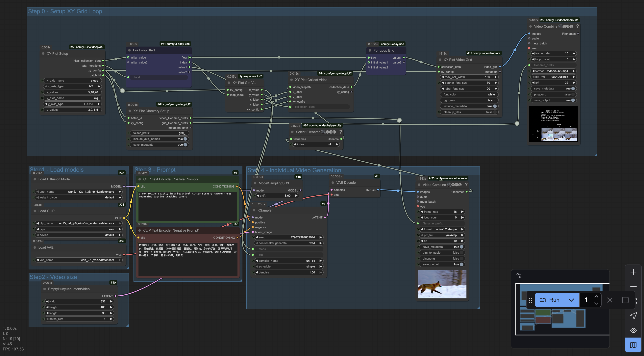Open the clip_name dropdown
Screen dimensions: 644x356
click(79, 223)
